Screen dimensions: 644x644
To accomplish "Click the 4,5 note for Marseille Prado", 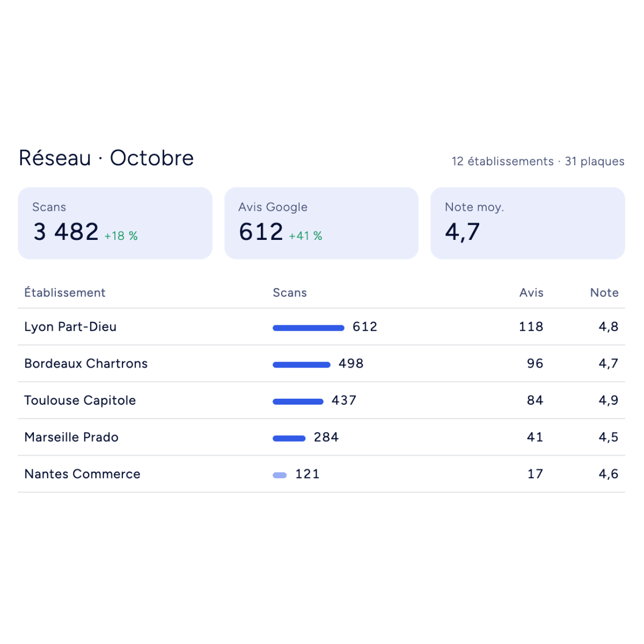I will (609, 437).
